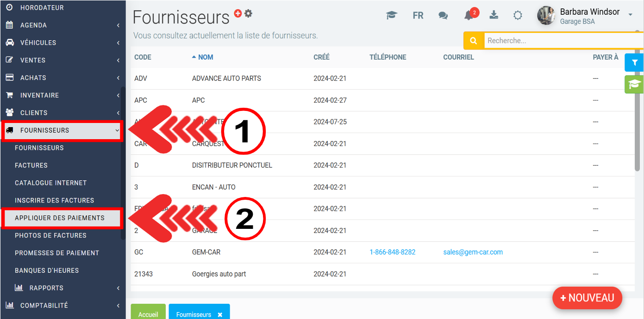Image resolution: width=644 pixels, height=319 pixels.
Task: Click the download icon in top bar
Action: [494, 15]
